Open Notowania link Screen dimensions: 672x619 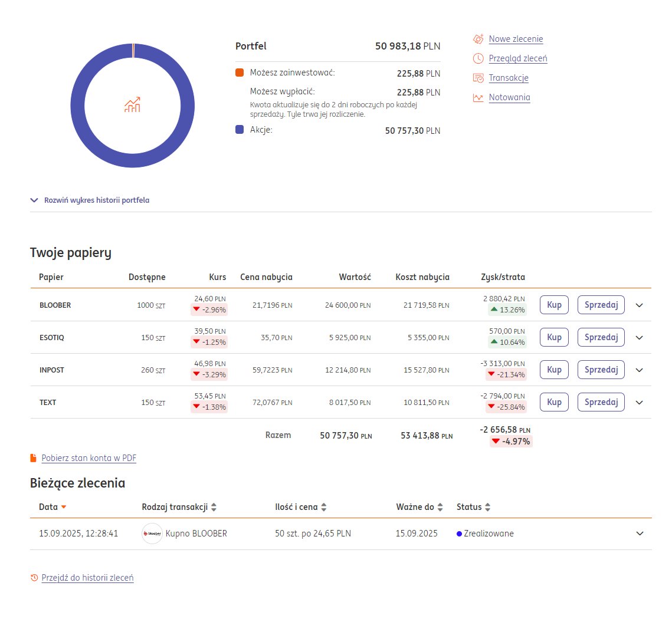point(510,97)
